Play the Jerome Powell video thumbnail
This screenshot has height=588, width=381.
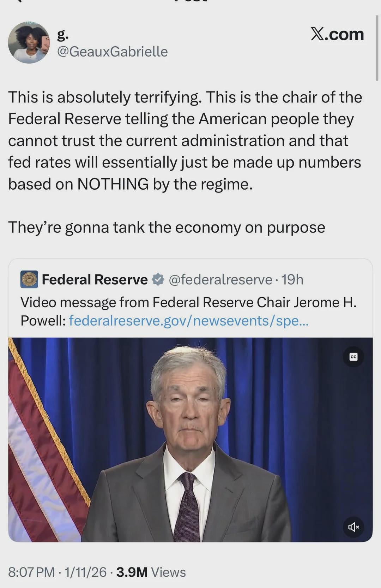point(190,440)
